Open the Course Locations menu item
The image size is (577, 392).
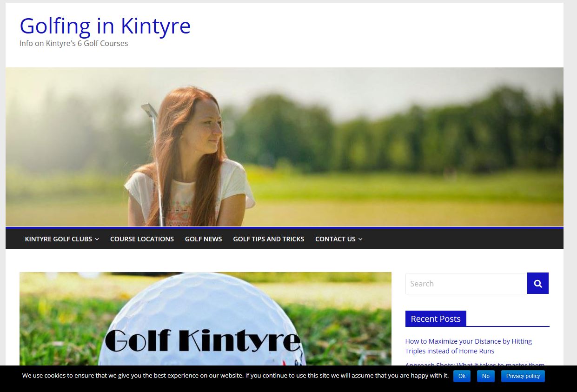click(142, 239)
